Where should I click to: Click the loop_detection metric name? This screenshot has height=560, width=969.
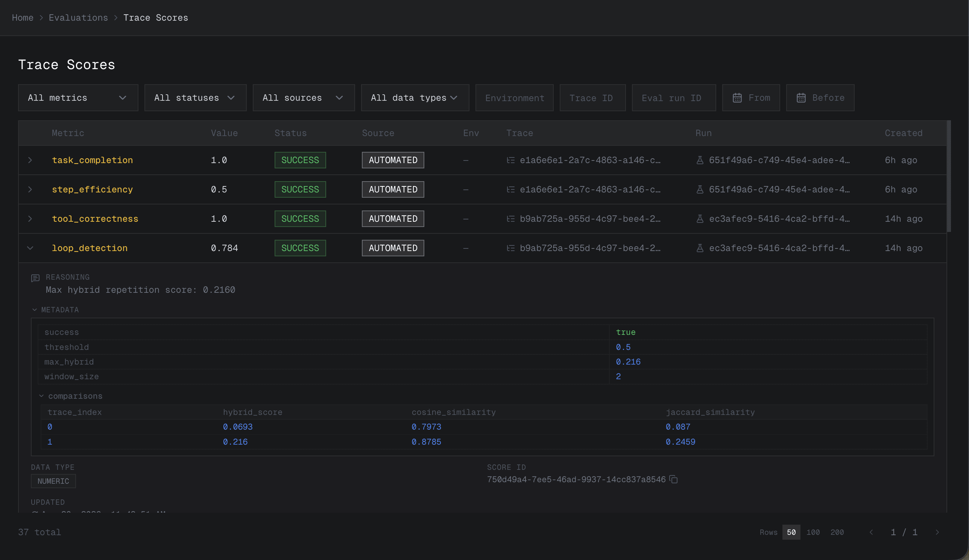pos(90,248)
